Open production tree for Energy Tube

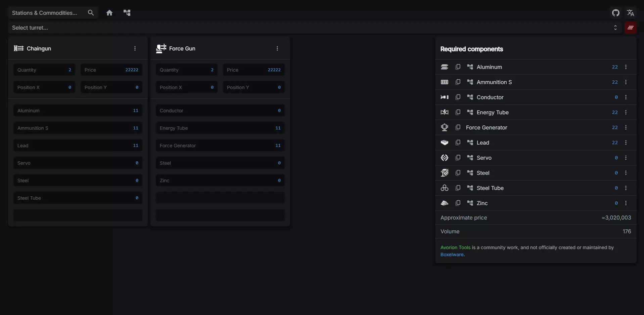(470, 112)
